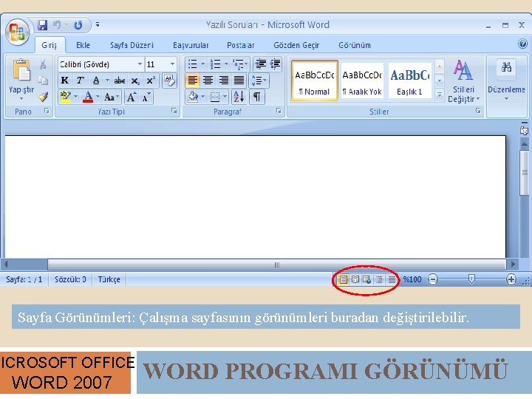This screenshot has height=399, width=532.
Task: Switch to Web Layout view
Action: [366, 279]
